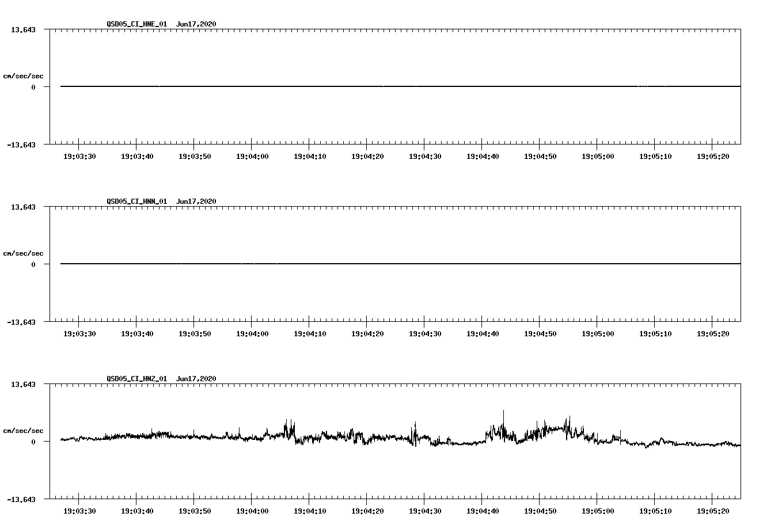The width and height of the screenshot is (782, 532).
Task: Click the cm/sec/sec unit label of HNZ plot
Action: click(x=23, y=431)
